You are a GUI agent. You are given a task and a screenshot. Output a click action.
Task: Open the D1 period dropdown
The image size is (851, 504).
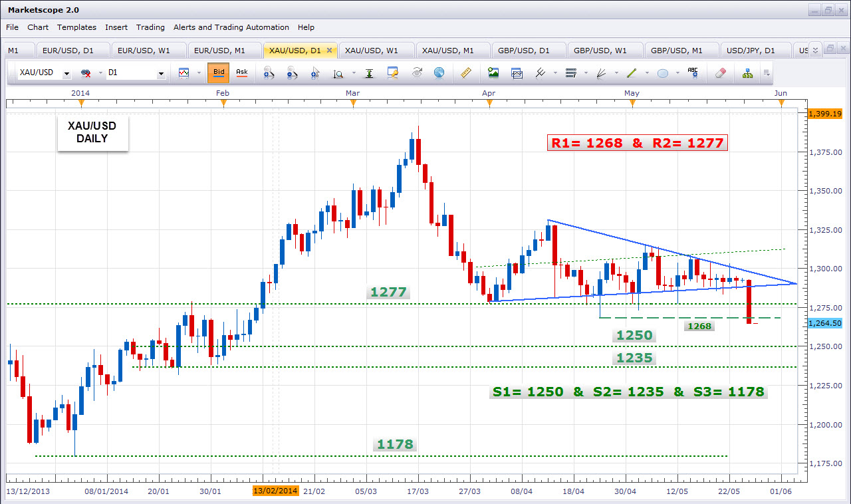click(x=161, y=73)
